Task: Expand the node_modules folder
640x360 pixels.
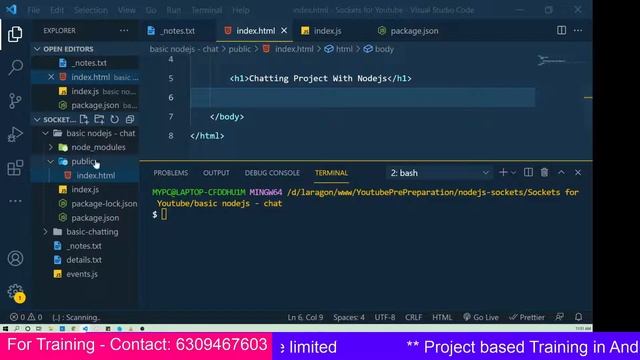Action: click(51, 147)
